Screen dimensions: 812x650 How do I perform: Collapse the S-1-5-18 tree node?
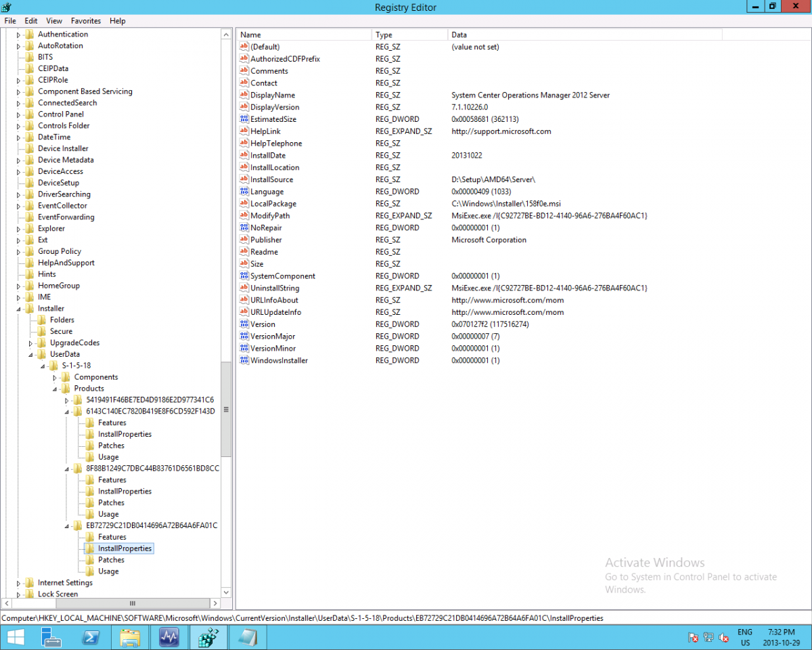(x=43, y=366)
